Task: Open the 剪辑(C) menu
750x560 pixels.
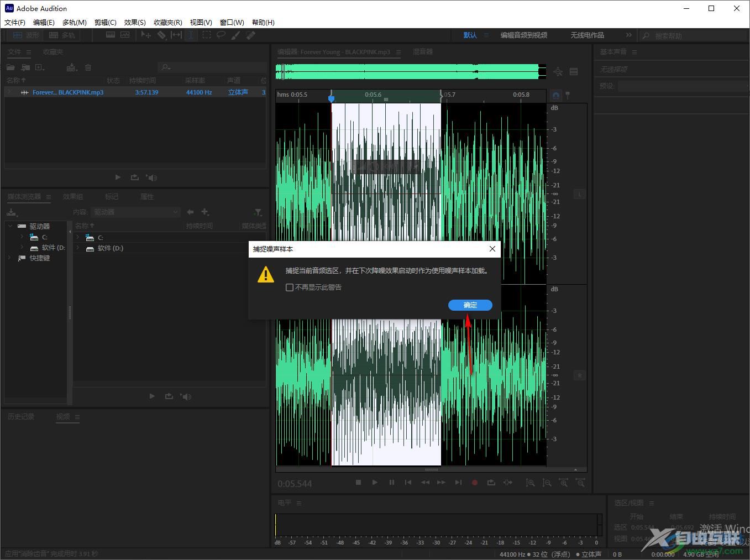Action: [x=105, y=23]
